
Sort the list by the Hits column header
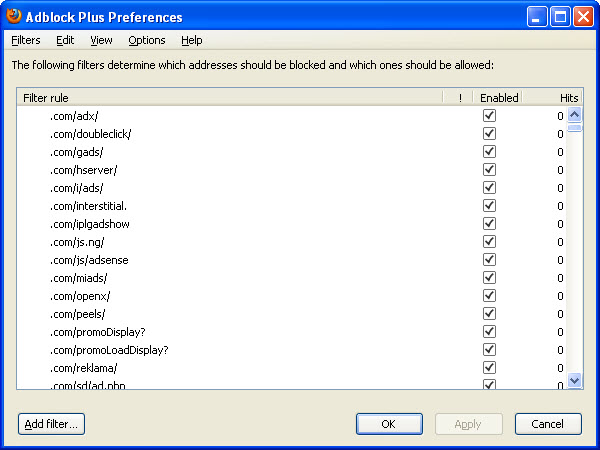(x=553, y=98)
